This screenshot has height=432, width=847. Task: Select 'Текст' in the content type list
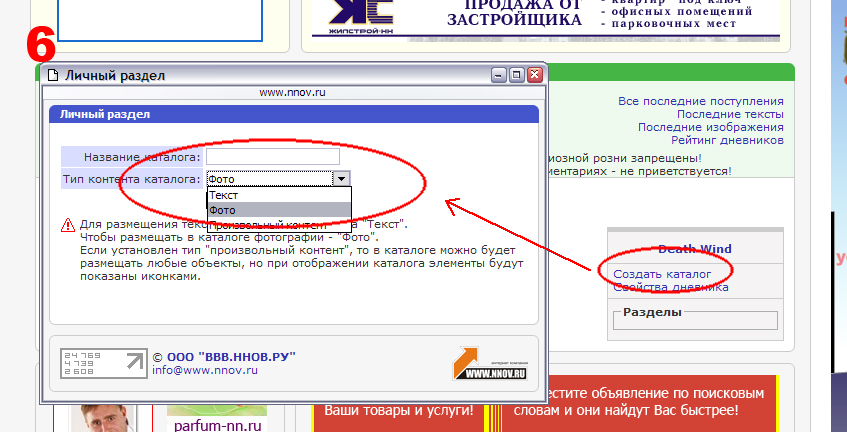tap(279, 195)
